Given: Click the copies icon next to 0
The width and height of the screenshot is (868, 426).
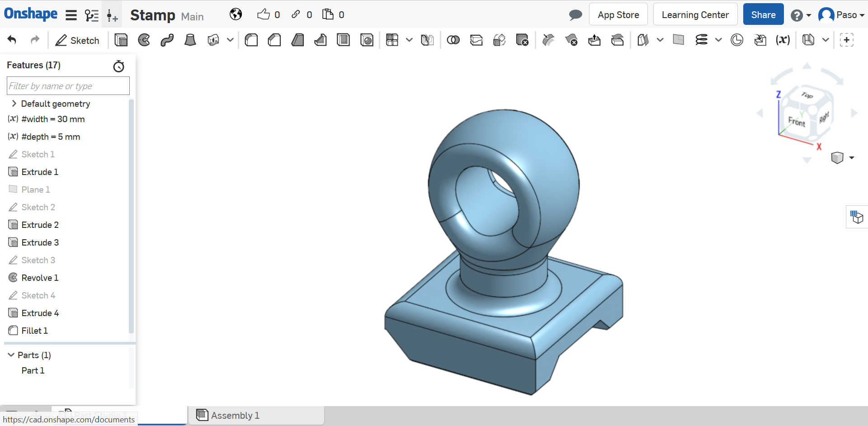Looking at the screenshot, I should [x=328, y=14].
